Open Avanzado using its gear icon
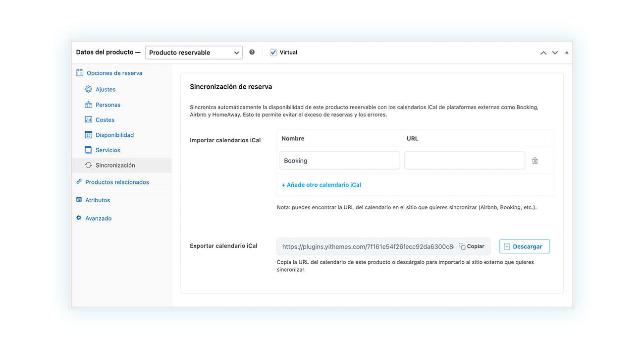The image size is (644, 349). click(x=78, y=218)
